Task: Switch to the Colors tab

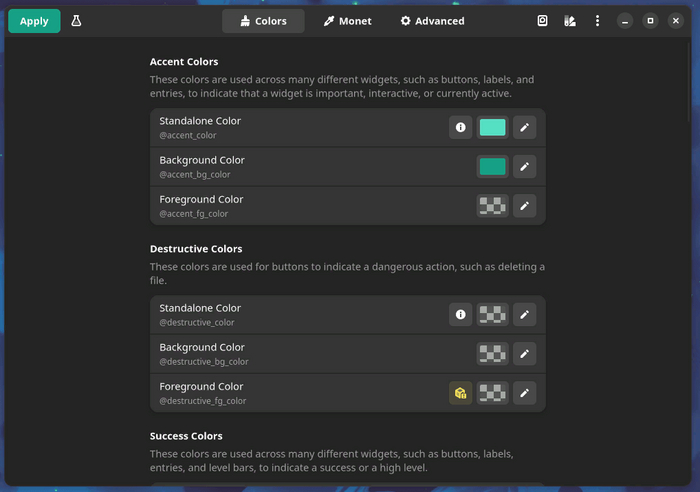Action: 264,21
